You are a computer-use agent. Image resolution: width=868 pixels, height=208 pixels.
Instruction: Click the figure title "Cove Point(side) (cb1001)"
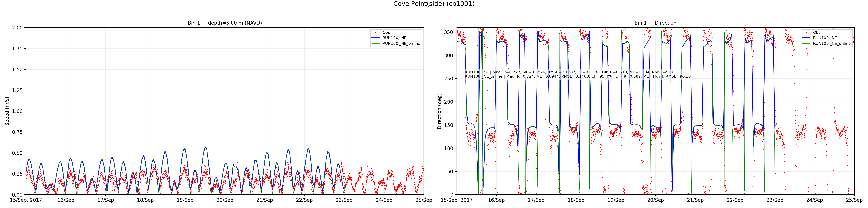(x=434, y=4)
